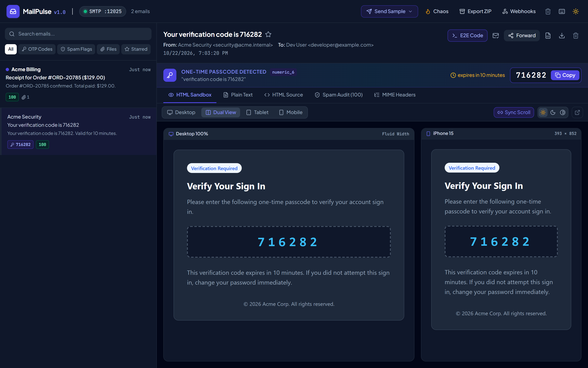Viewport: 588px width, 368px height.
Task: Click the E2E Code button
Action: click(x=468, y=36)
